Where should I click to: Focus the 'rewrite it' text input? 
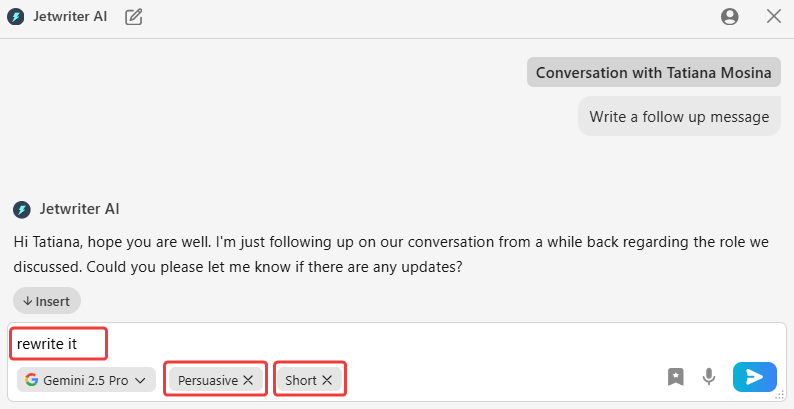(300, 345)
